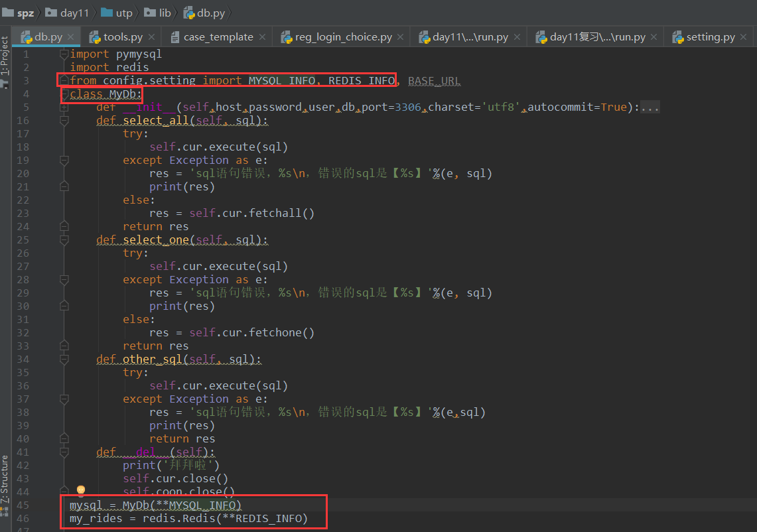Image resolution: width=757 pixels, height=532 pixels.
Task: Open the Structure tool window sidebar
Action: tap(5, 479)
